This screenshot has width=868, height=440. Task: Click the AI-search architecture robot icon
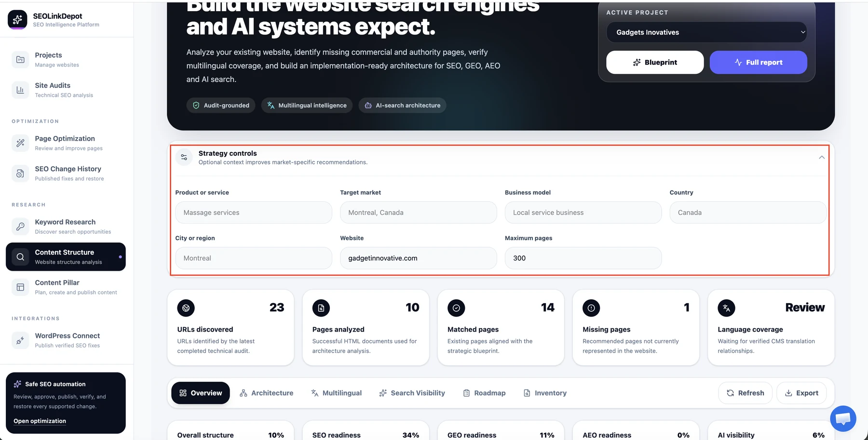[x=368, y=105]
